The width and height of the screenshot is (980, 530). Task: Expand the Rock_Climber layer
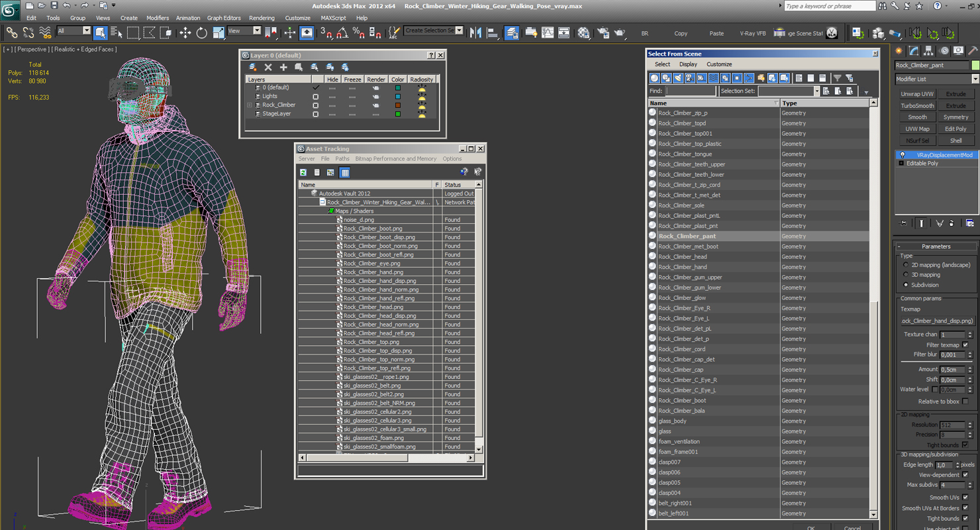[x=250, y=105]
